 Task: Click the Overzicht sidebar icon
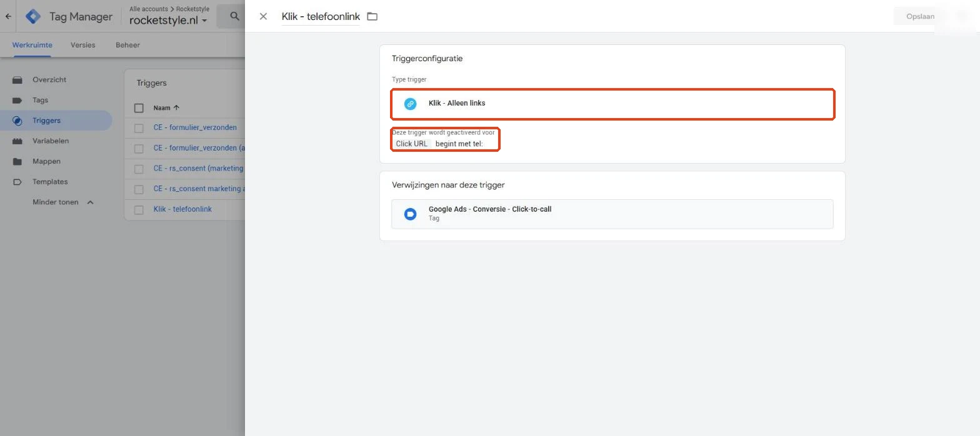pyautogui.click(x=17, y=80)
